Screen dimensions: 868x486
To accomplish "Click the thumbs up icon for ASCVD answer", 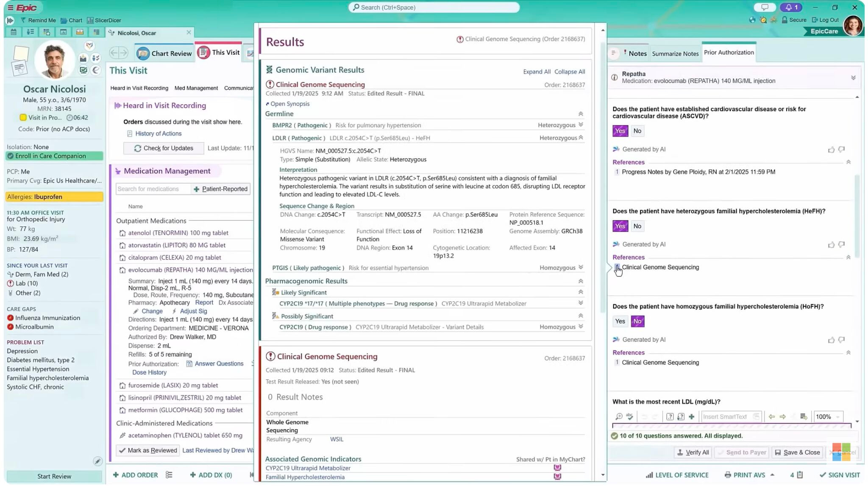I will 831,150.
